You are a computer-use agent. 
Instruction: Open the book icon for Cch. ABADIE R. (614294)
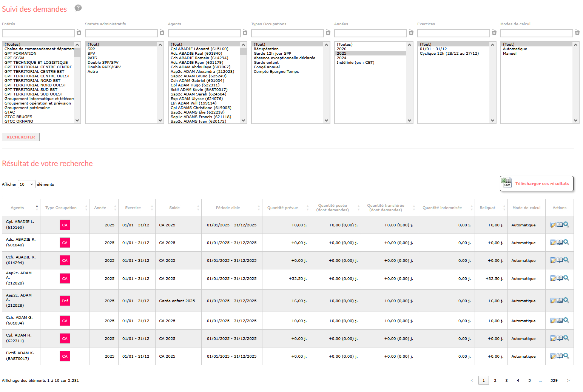(x=560, y=260)
